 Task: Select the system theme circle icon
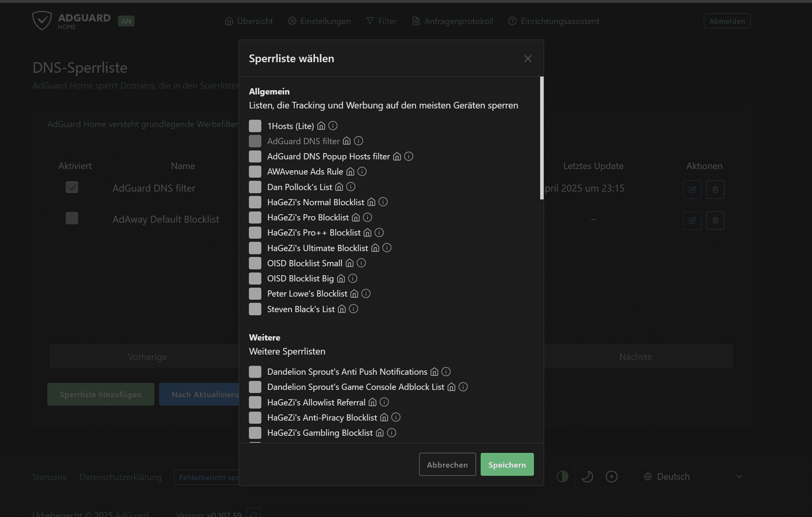pyautogui.click(x=611, y=476)
